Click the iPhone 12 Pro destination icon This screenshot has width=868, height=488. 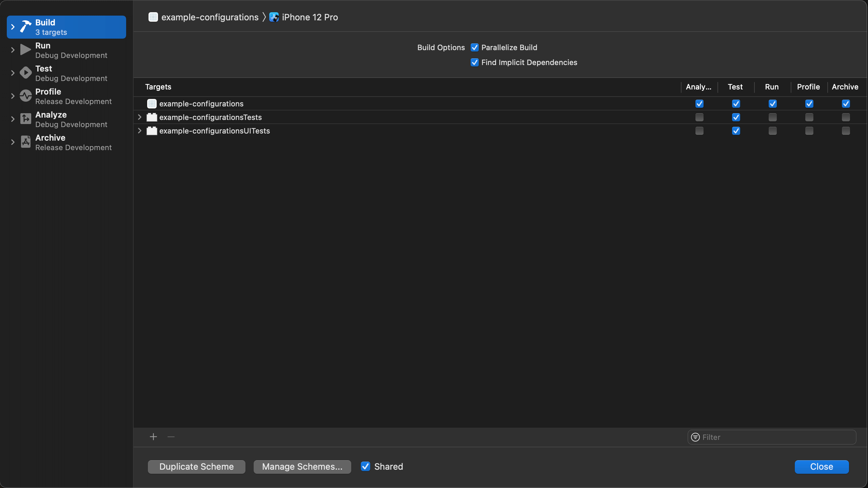(x=274, y=17)
